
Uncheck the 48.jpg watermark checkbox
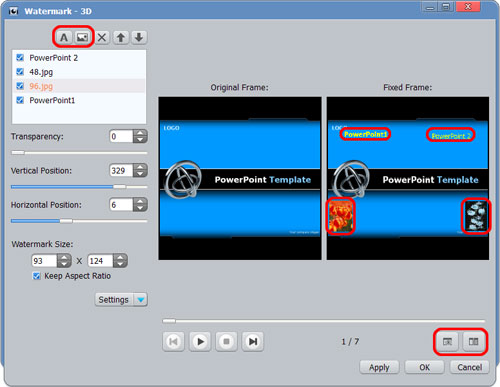(20, 72)
